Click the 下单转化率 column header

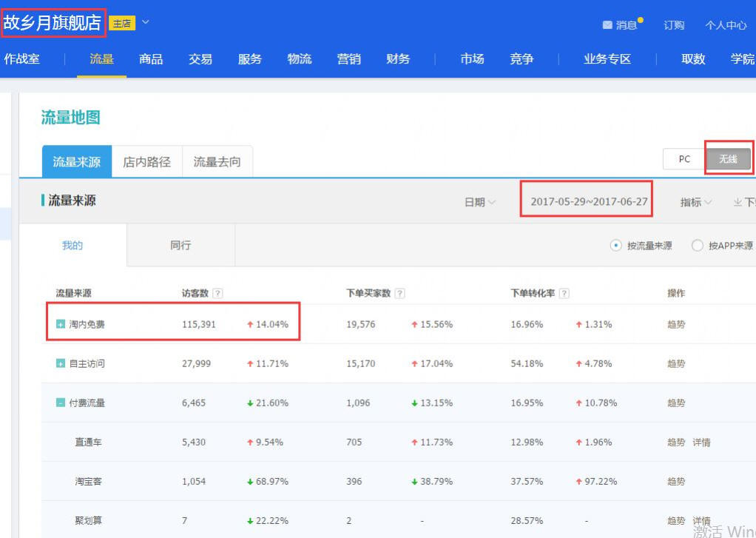click(533, 293)
